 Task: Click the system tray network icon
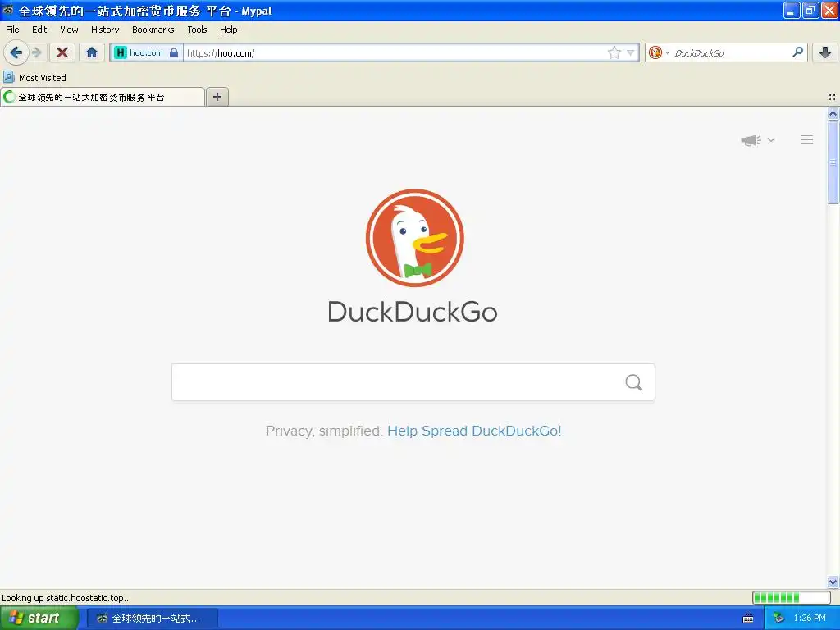tap(778, 619)
